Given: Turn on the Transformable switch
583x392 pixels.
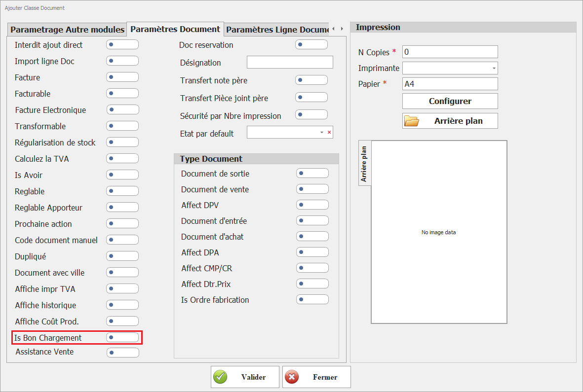Looking at the screenshot, I should [x=122, y=126].
